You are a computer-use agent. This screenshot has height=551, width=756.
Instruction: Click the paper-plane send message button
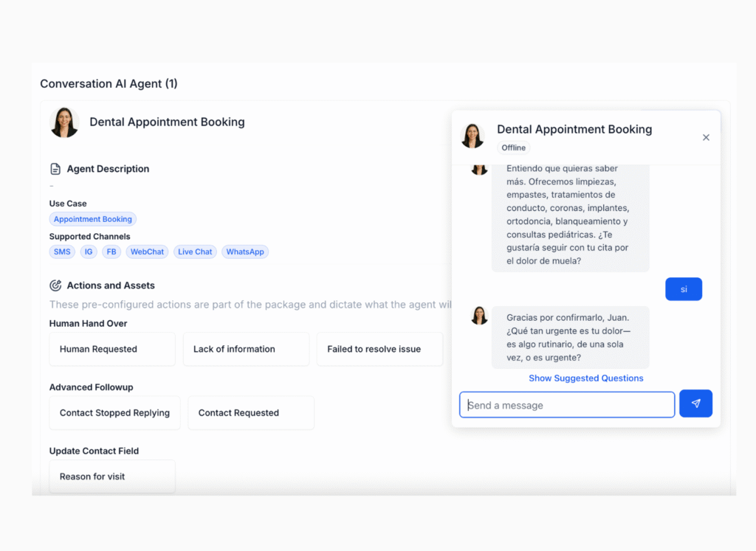695,403
